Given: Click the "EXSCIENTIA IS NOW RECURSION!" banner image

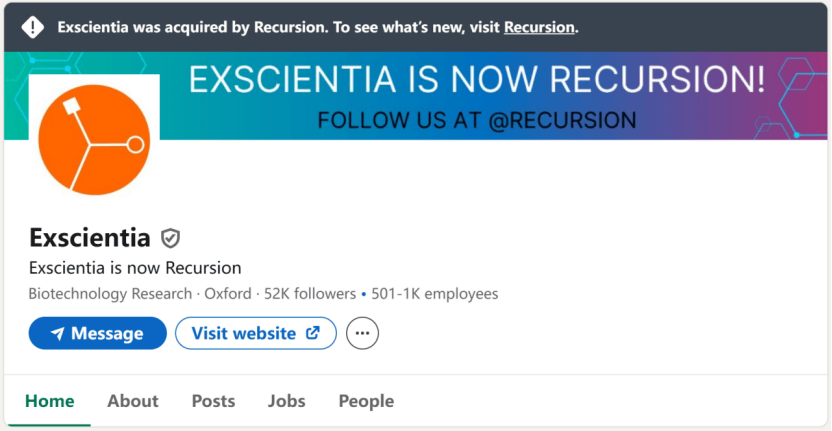Looking at the screenshot, I should point(476,96).
